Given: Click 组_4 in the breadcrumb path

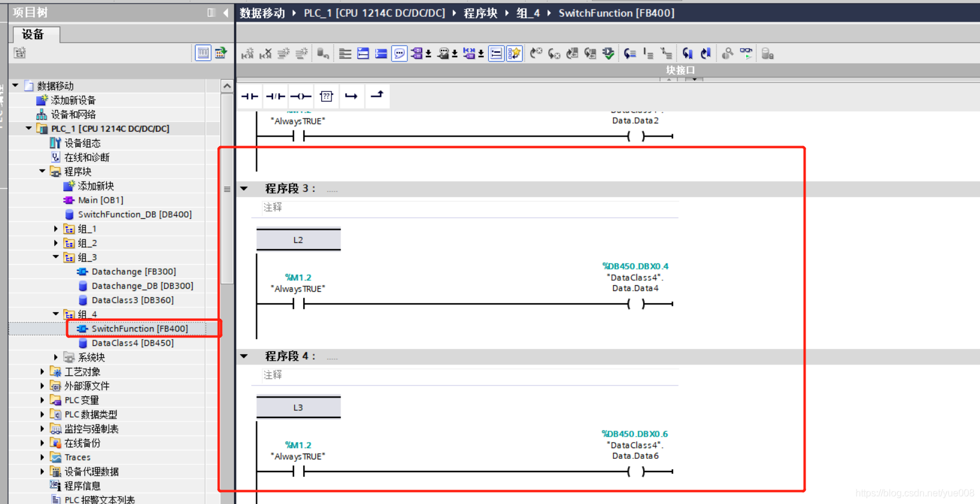Looking at the screenshot, I should tap(528, 13).
